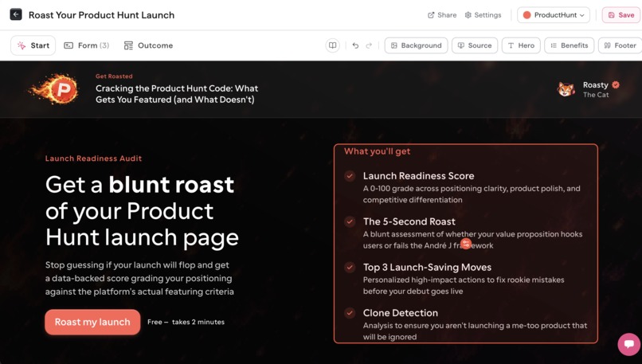Image resolution: width=642 pixels, height=364 pixels.
Task: Click the redo arrow
Action: point(369,45)
